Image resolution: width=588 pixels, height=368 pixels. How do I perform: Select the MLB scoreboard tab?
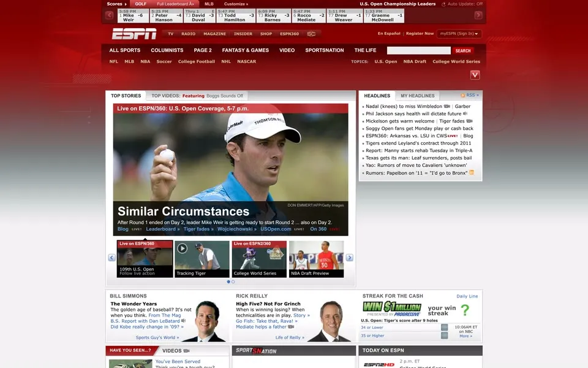[209, 4]
